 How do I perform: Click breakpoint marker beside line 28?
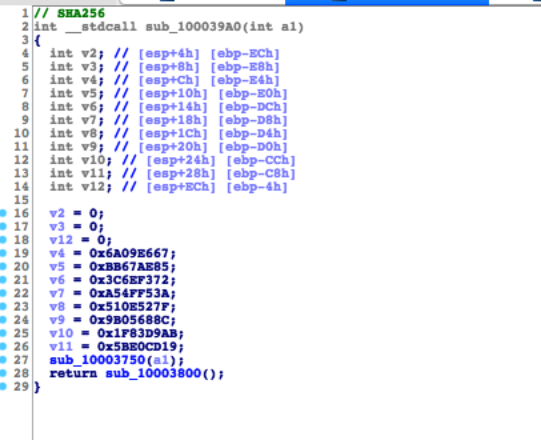(3, 373)
